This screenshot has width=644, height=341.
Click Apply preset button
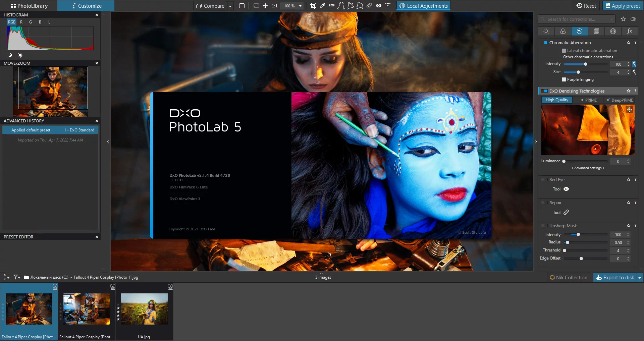point(623,6)
